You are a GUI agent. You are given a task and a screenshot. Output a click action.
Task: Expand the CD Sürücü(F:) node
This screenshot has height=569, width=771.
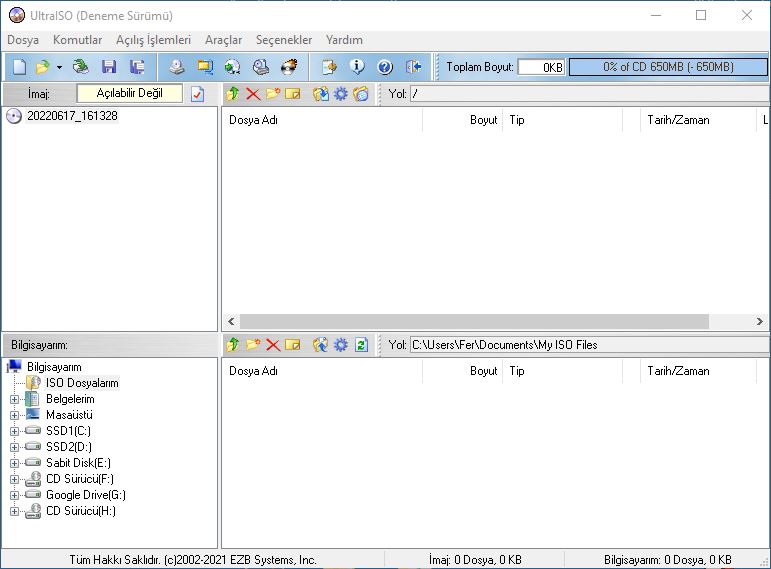pos(14,479)
